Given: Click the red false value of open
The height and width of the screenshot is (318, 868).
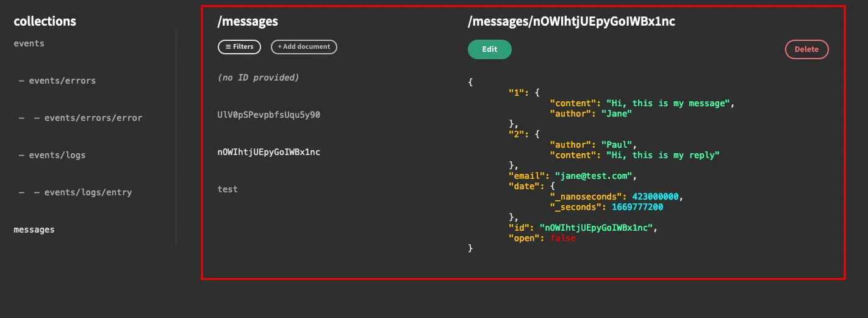Looking at the screenshot, I should pyautogui.click(x=562, y=238).
